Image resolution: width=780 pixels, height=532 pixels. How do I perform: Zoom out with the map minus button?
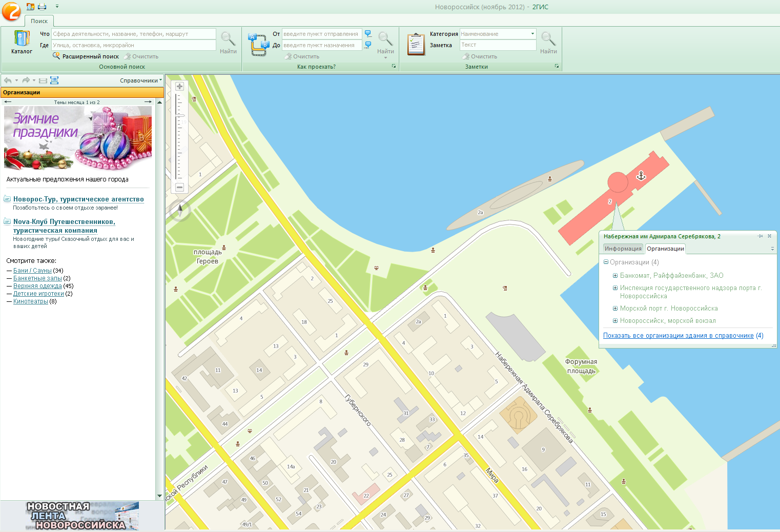click(179, 188)
